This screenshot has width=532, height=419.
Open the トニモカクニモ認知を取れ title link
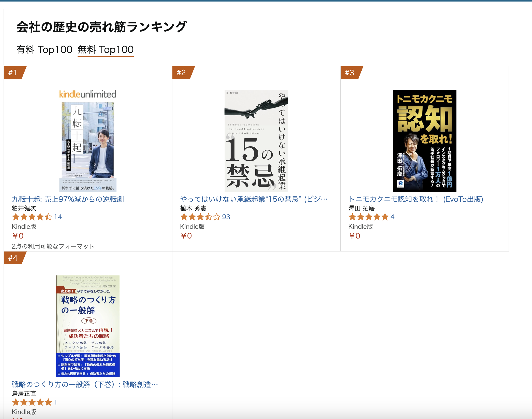pos(416,199)
